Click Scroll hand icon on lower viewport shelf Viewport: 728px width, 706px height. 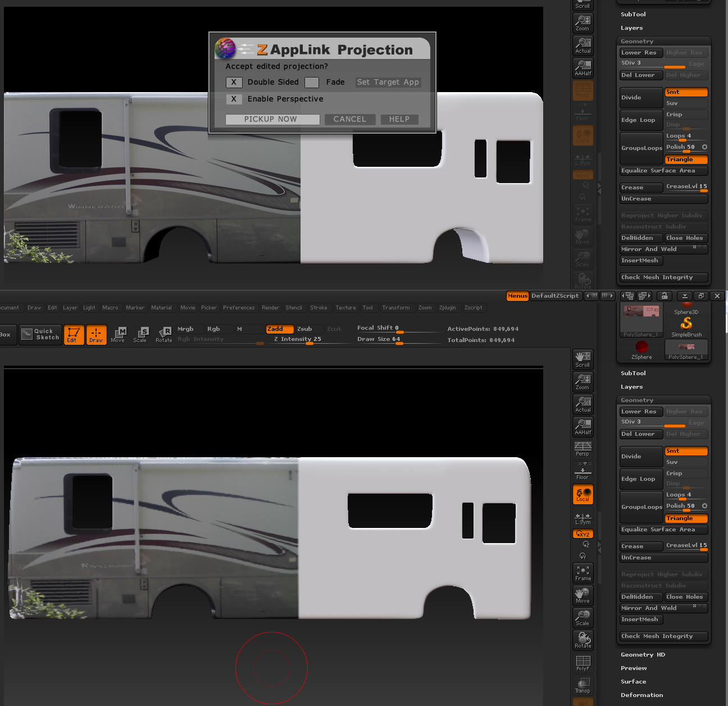click(x=583, y=359)
